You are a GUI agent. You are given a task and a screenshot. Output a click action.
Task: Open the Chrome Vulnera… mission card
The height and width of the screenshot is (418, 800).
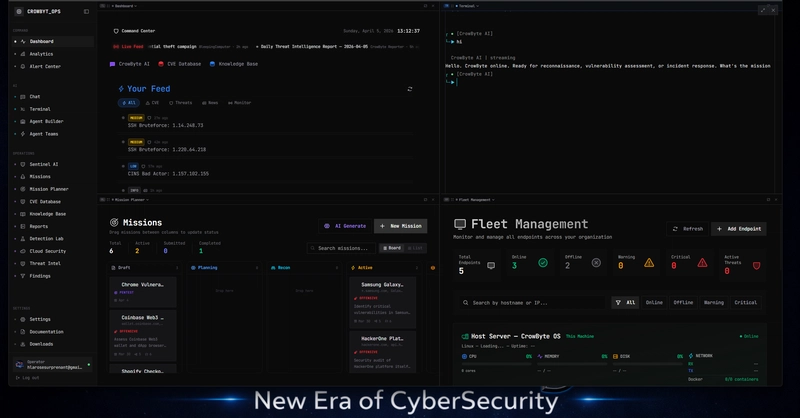(x=143, y=292)
